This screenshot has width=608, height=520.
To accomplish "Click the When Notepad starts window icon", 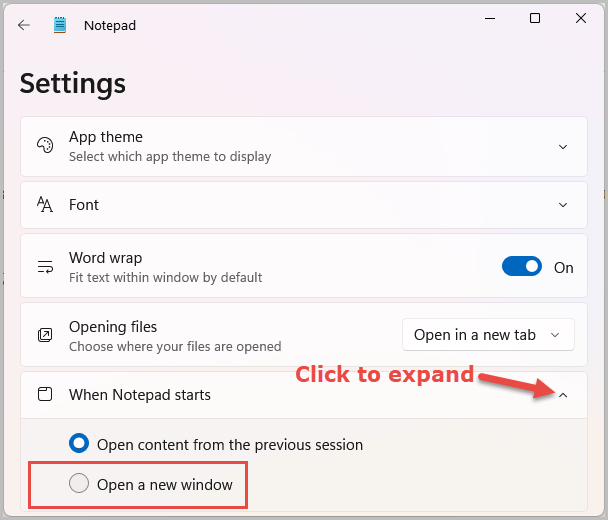I will (45, 394).
